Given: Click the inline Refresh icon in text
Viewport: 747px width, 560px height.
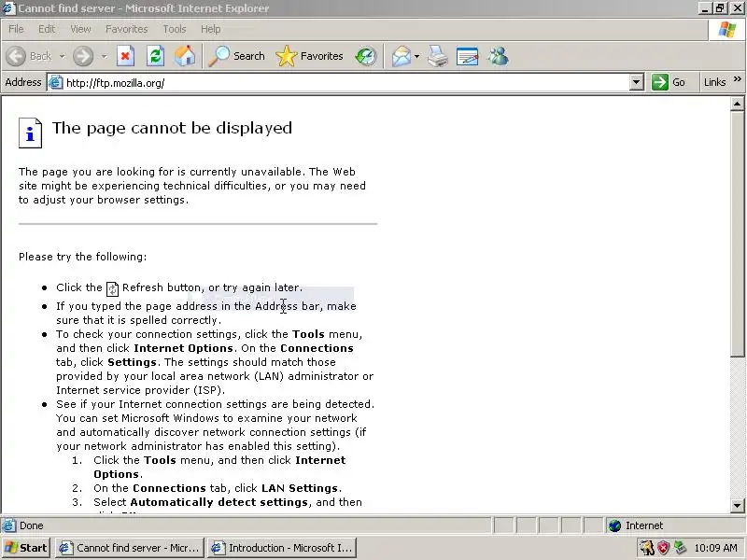Looking at the screenshot, I should (x=112, y=288).
